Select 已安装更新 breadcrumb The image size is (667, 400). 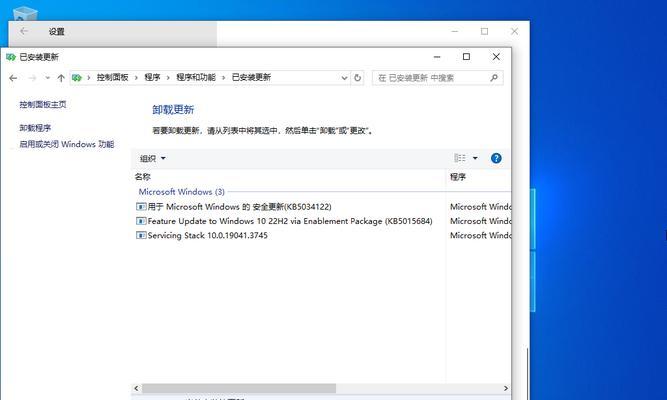coord(251,77)
